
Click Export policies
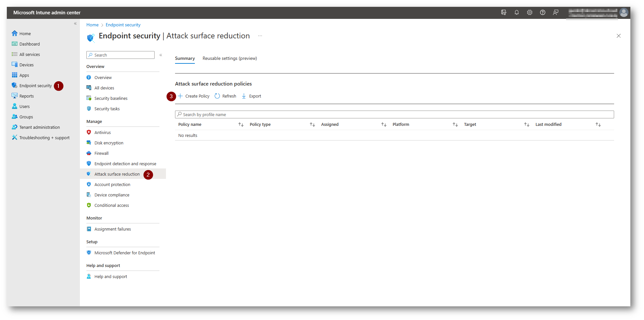pos(251,96)
